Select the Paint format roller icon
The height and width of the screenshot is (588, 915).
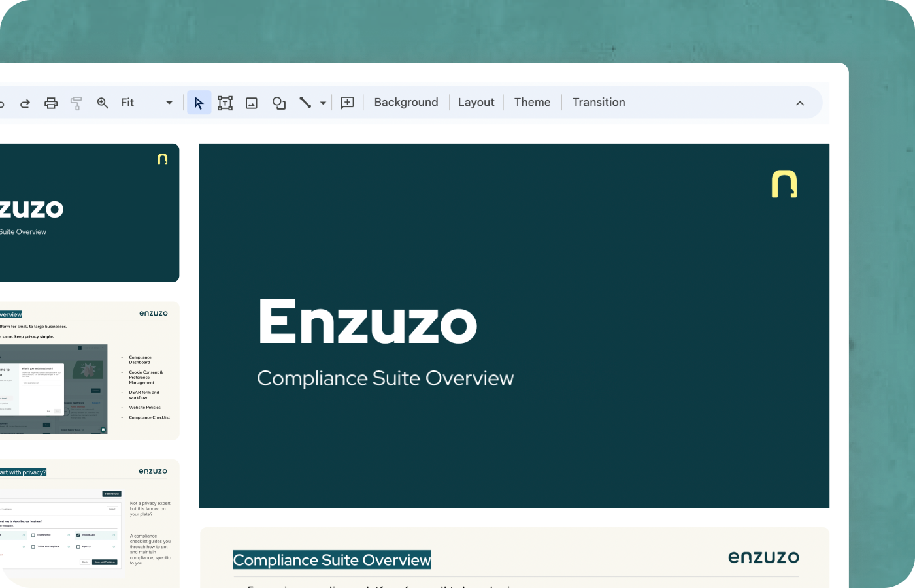(x=76, y=103)
